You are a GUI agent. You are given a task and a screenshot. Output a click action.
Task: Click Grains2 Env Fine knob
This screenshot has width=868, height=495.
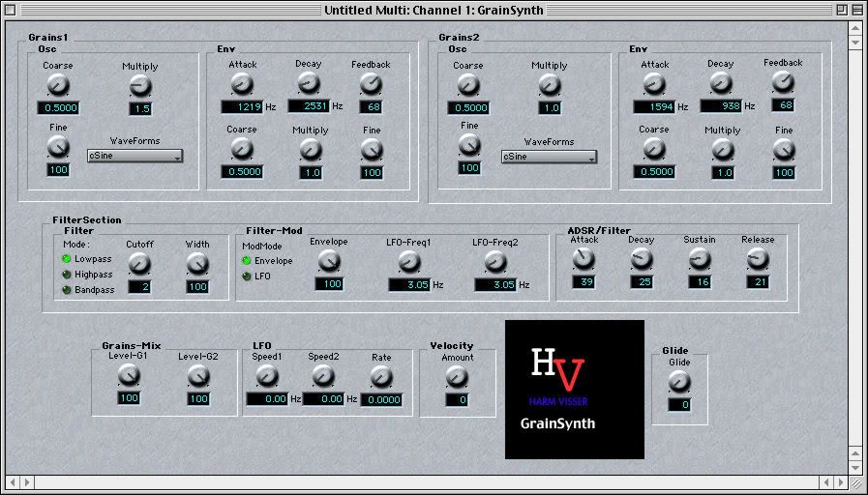click(x=784, y=149)
